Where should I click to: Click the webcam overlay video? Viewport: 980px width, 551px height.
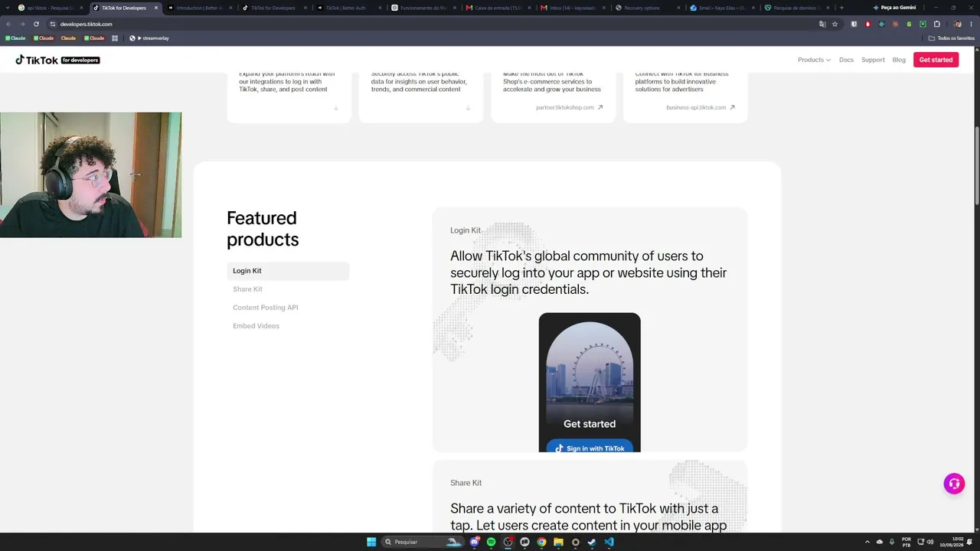coord(90,175)
